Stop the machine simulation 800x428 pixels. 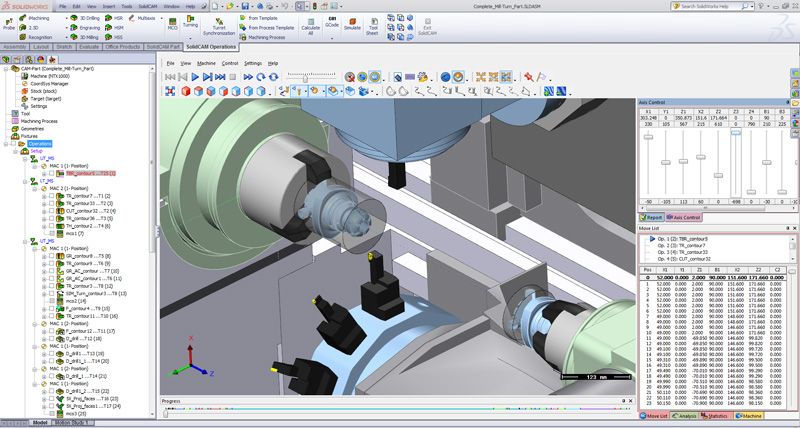point(233,77)
